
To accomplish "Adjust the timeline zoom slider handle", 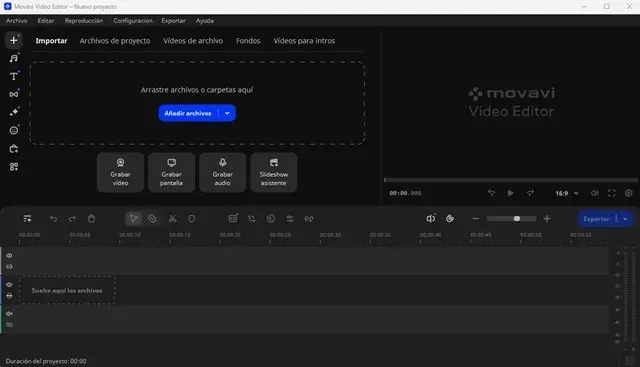I will (x=517, y=219).
